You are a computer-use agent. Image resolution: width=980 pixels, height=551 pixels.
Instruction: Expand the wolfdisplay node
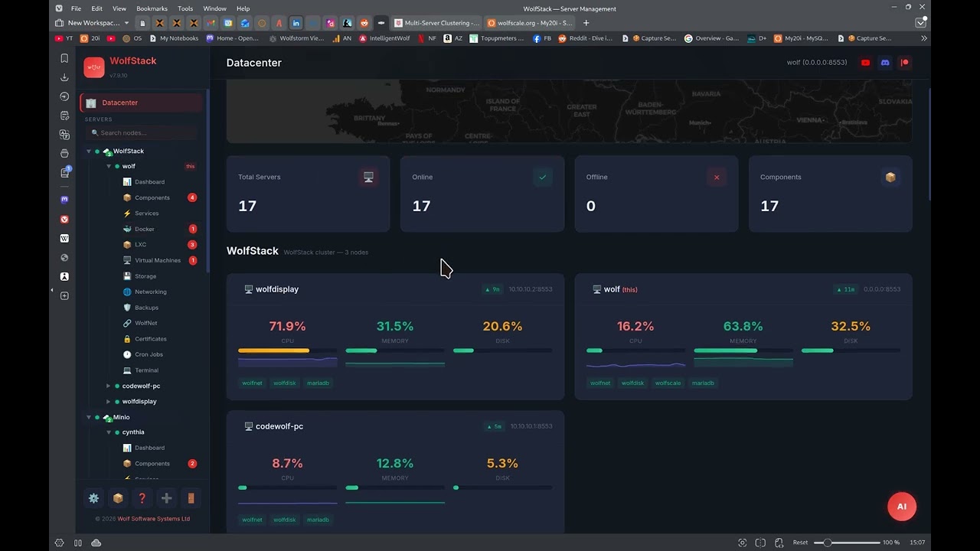pos(109,401)
